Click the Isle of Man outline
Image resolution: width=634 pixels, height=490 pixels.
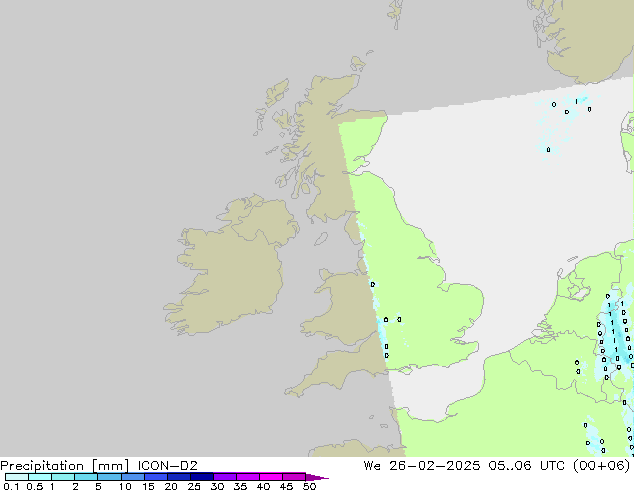[321, 239]
